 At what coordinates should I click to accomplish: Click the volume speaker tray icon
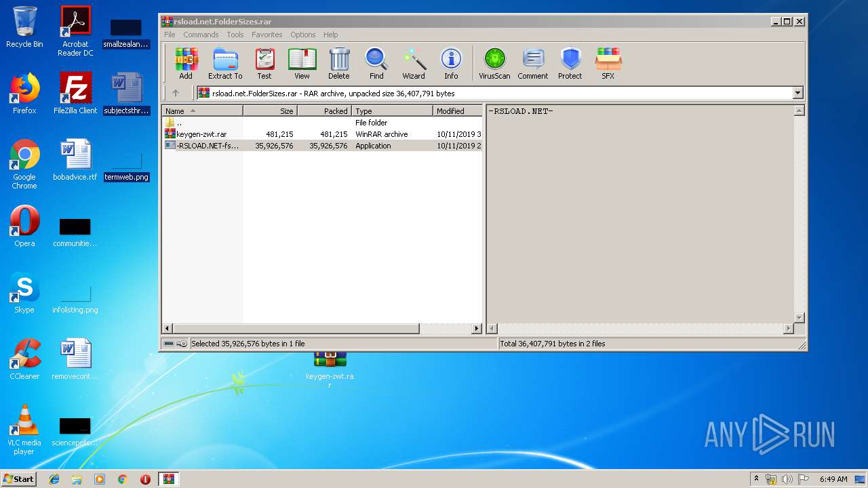tap(787, 479)
